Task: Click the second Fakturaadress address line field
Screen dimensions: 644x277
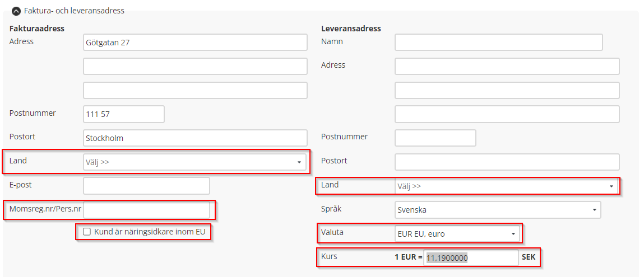Action: click(x=195, y=67)
